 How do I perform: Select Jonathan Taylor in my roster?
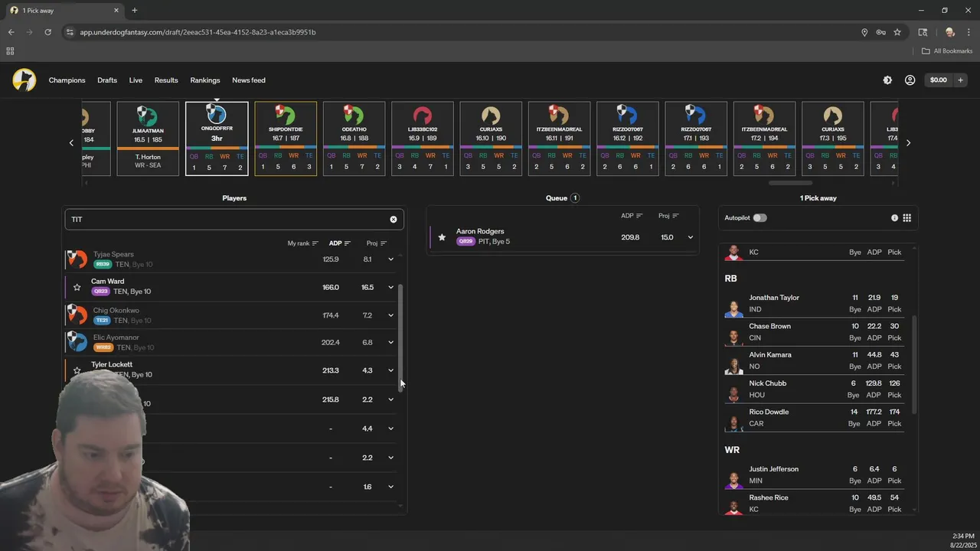pos(815,304)
